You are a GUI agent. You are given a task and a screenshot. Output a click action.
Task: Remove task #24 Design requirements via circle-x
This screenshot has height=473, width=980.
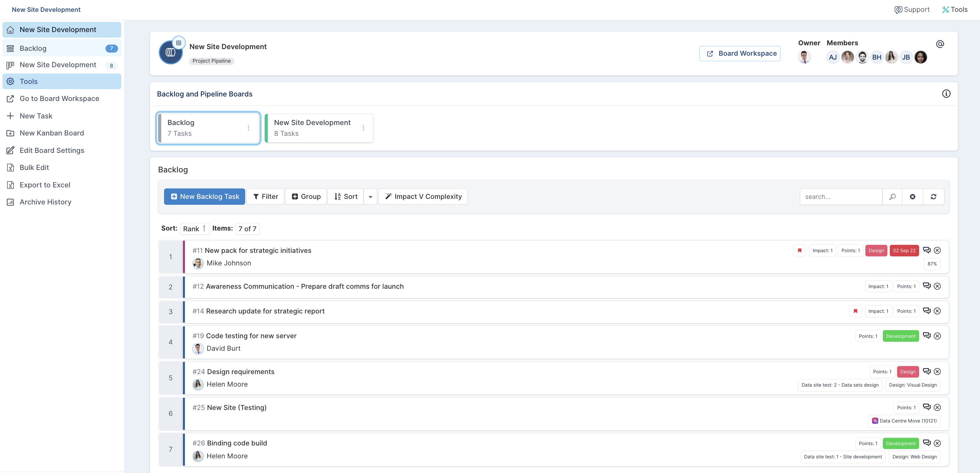coord(937,371)
